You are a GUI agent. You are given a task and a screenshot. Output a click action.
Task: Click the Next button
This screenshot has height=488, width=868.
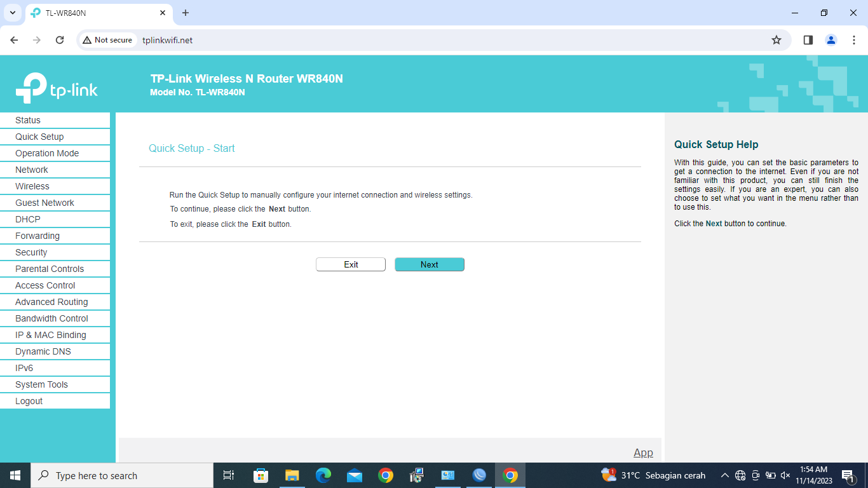click(430, 264)
